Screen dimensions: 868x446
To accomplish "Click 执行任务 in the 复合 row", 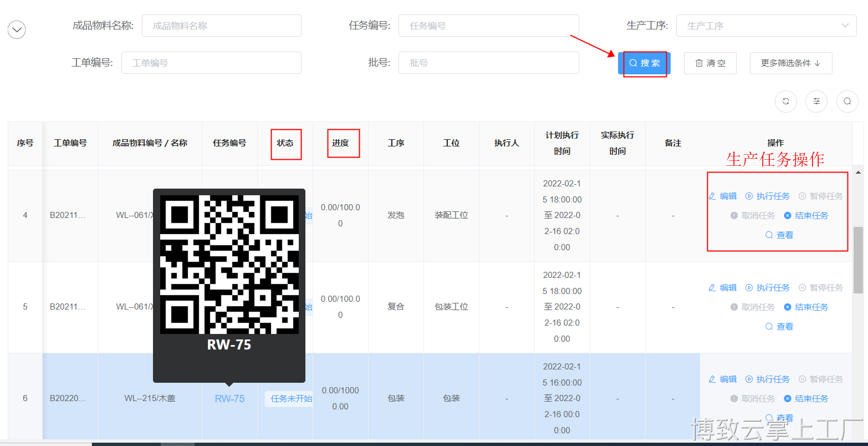I will tap(768, 288).
